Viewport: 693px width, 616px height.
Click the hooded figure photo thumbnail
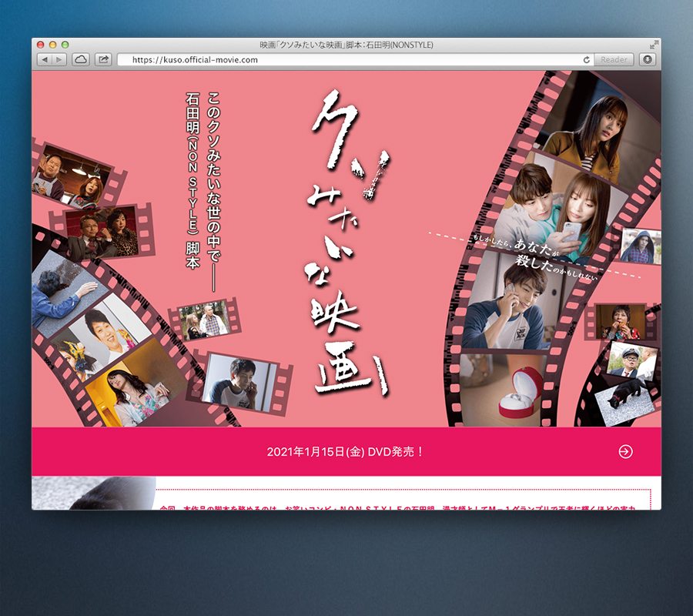pyautogui.click(x=640, y=246)
